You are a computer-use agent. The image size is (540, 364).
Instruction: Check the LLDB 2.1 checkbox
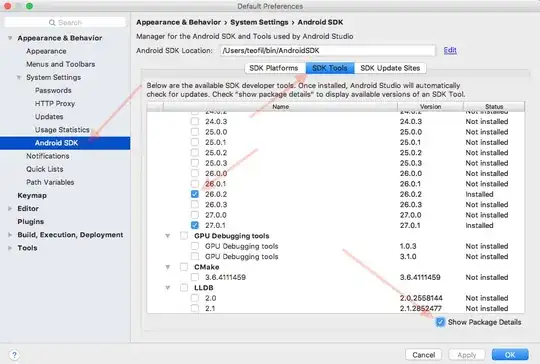click(195, 308)
